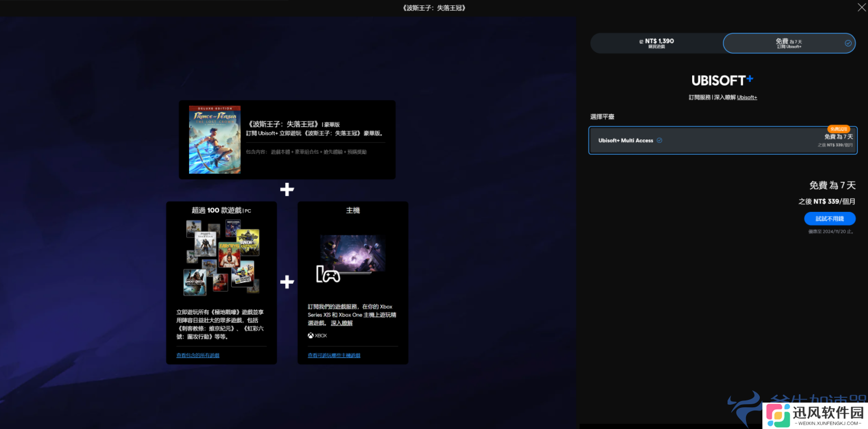Open the view all included games link

198,356
